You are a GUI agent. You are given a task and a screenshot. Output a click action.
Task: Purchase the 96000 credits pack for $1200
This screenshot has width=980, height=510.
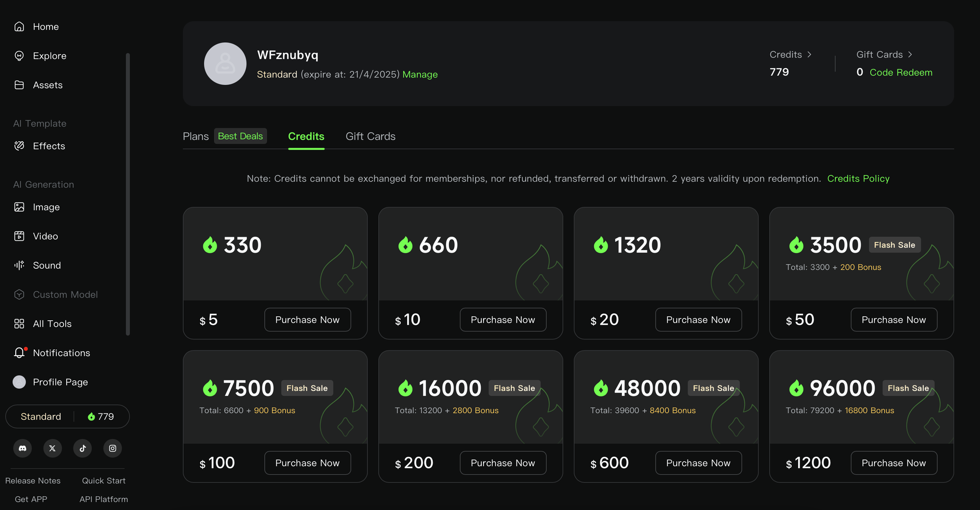[893, 463]
